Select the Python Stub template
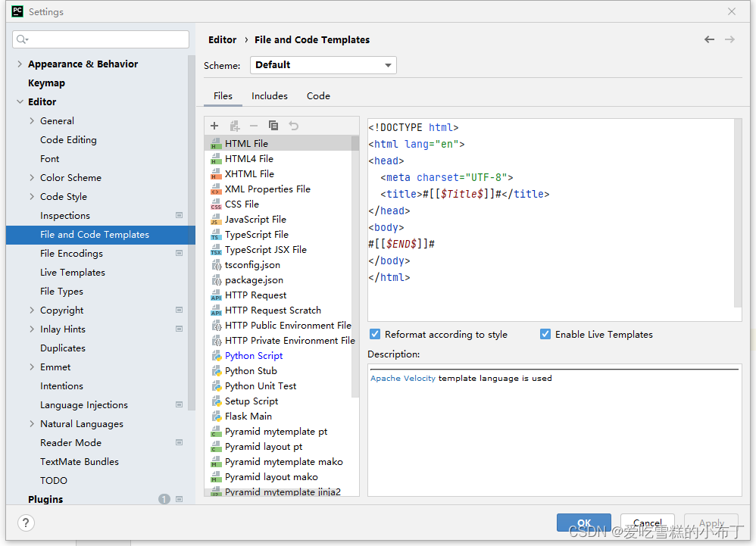Screen dimensions: 756x546 251,371
